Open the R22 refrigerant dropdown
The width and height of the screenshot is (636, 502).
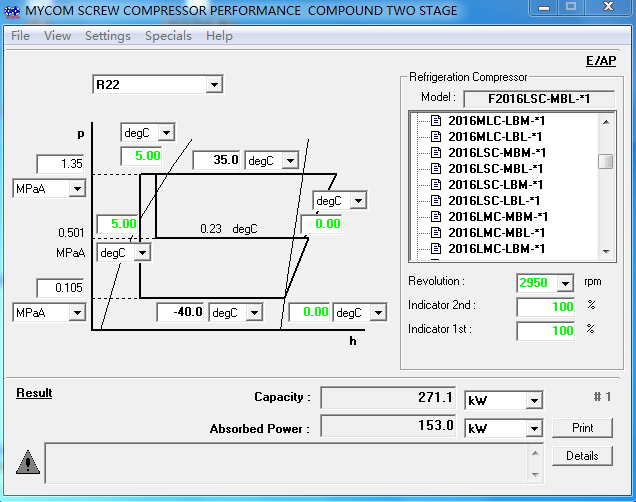tap(214, 85)
